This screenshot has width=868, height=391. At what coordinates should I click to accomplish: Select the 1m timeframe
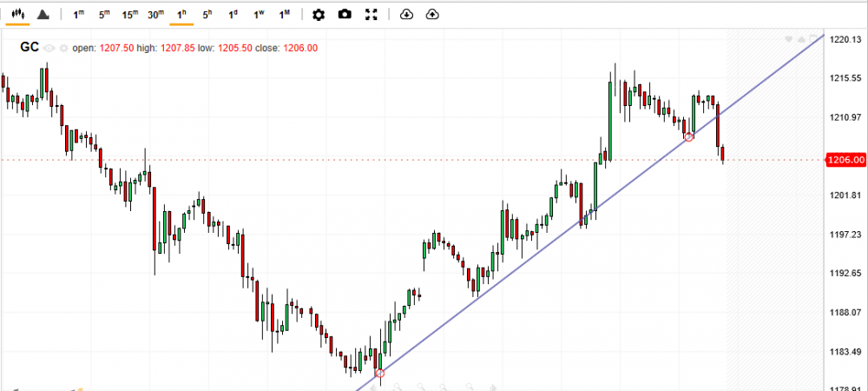click(79, 15)
